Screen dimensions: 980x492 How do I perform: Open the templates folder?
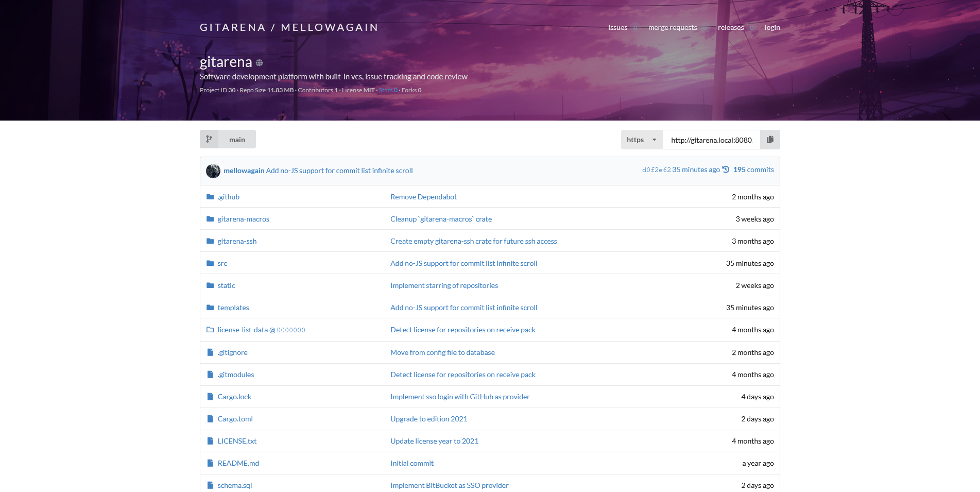233,308
